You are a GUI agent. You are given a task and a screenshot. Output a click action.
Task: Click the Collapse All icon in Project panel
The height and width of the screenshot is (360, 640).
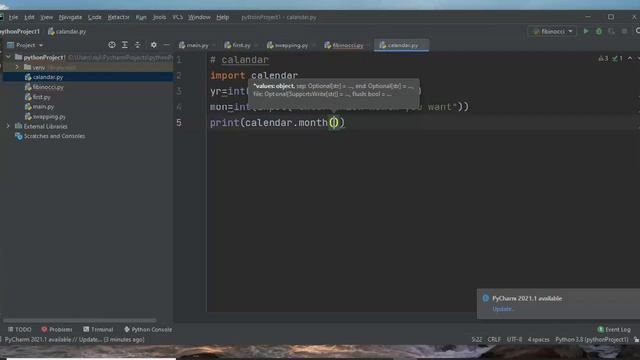[x=138, y=45]
